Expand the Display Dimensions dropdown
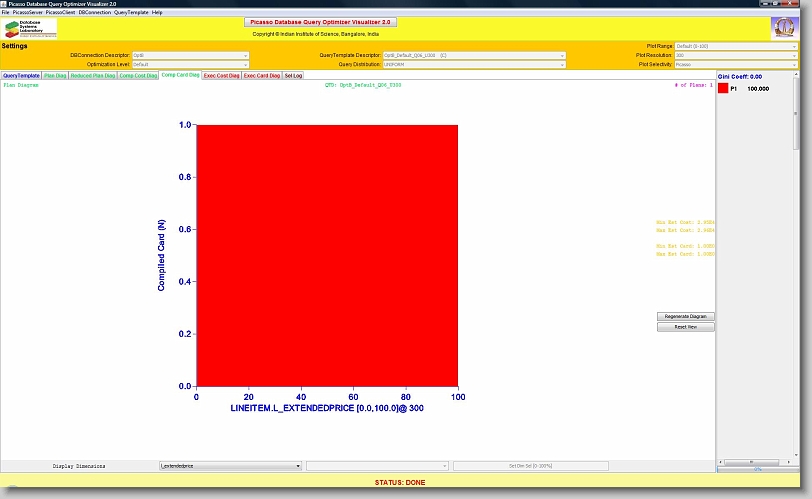 [x=230, y=466]
